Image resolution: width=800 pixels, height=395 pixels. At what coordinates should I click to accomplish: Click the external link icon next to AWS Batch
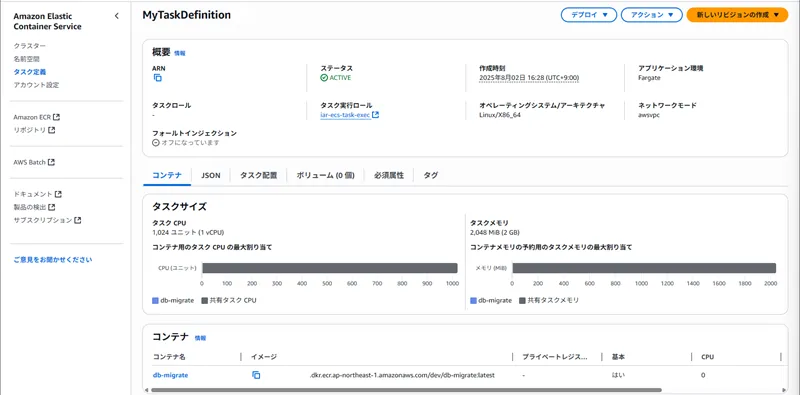[52, 162]
